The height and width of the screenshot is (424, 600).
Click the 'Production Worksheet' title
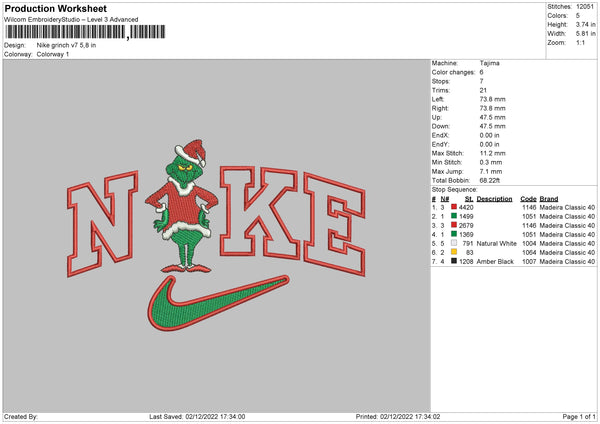pyautogui.click(x=56, y=8)
